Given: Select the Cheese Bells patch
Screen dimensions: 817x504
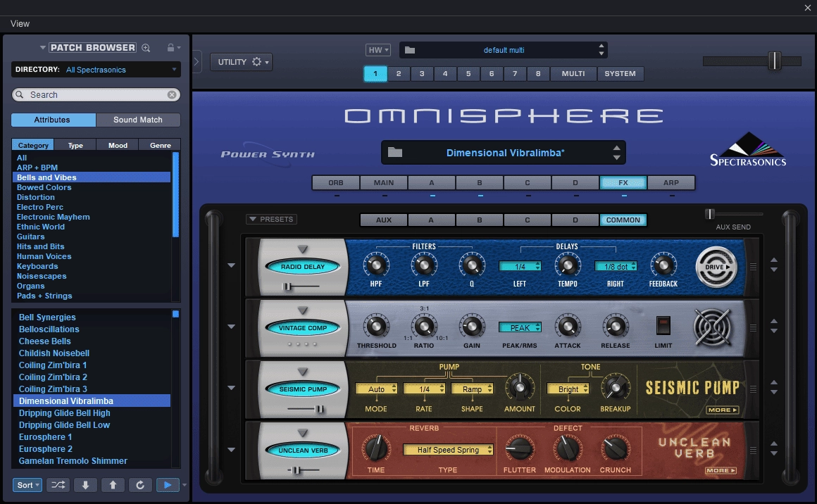Looking at the screenshot, I should [x=45, y=341].
